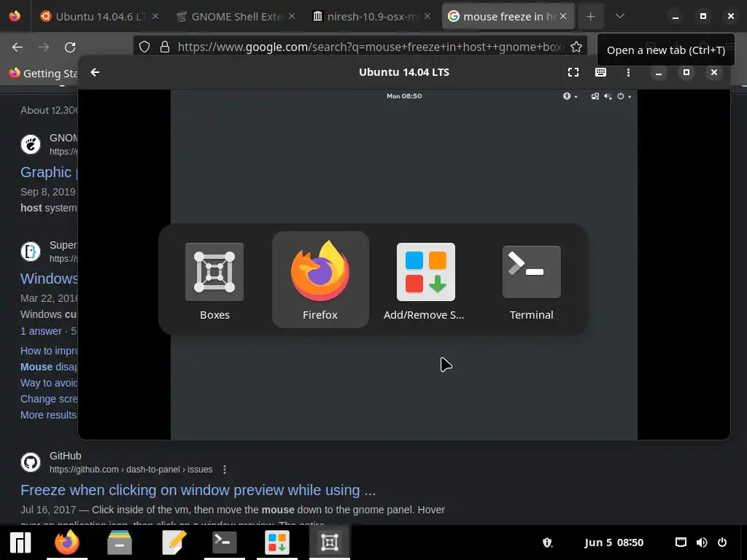The image size is (747, 560).
Task: Click guest clock Mon 08:50
Action: click(x=404, y=96)
